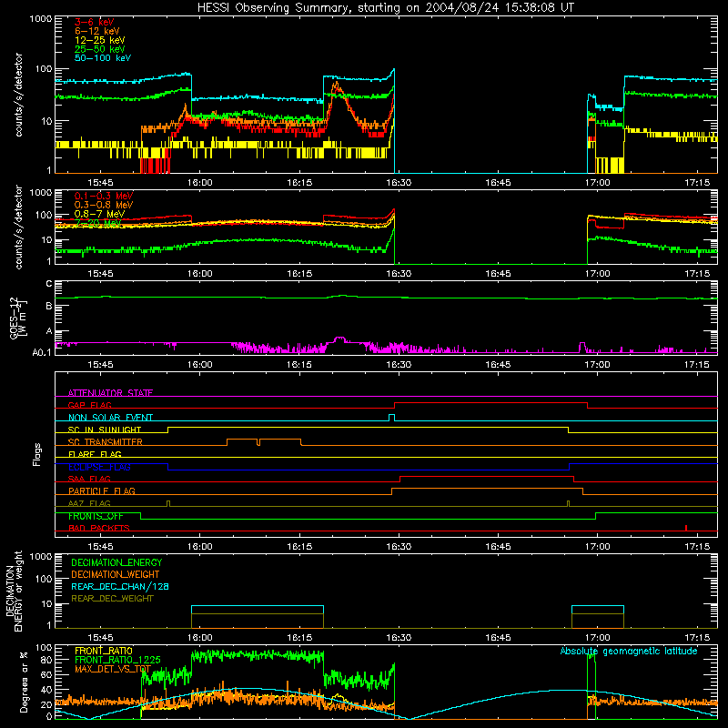This screenshot has width=728, height=728.
Task: Pick the ECLIPSE_FLAG label
Action: [x=99, y=467]
